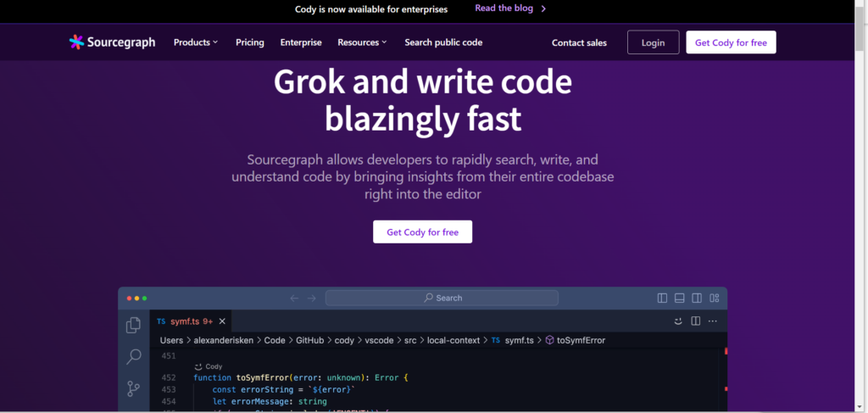
Task: Click the editor Search input box
Action: tap(442, 298)
